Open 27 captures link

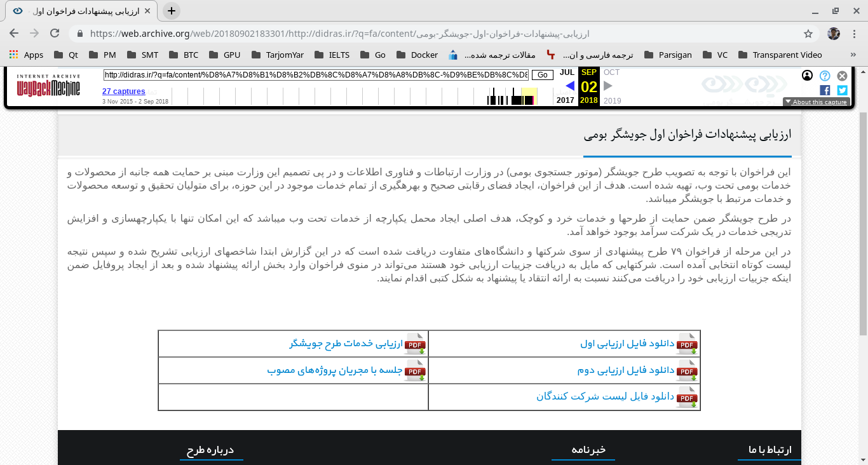pyautogui.click(x=124, y=91)
